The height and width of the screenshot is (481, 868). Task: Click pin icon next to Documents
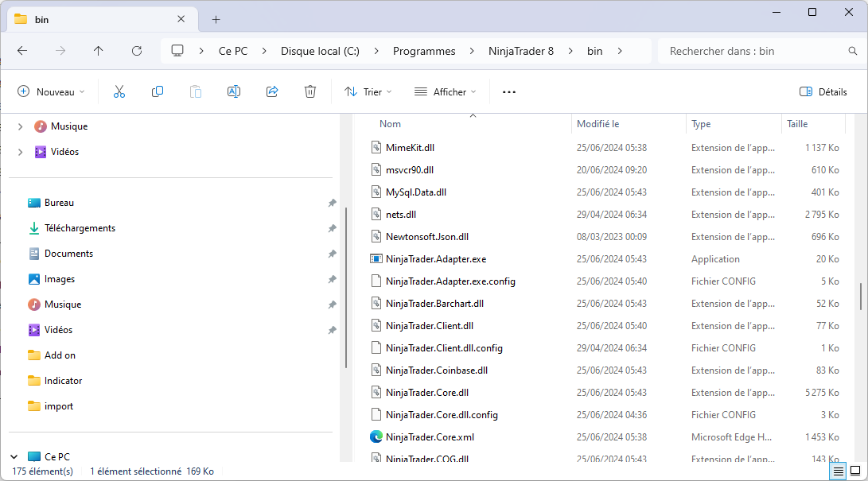tap(332, 254)
